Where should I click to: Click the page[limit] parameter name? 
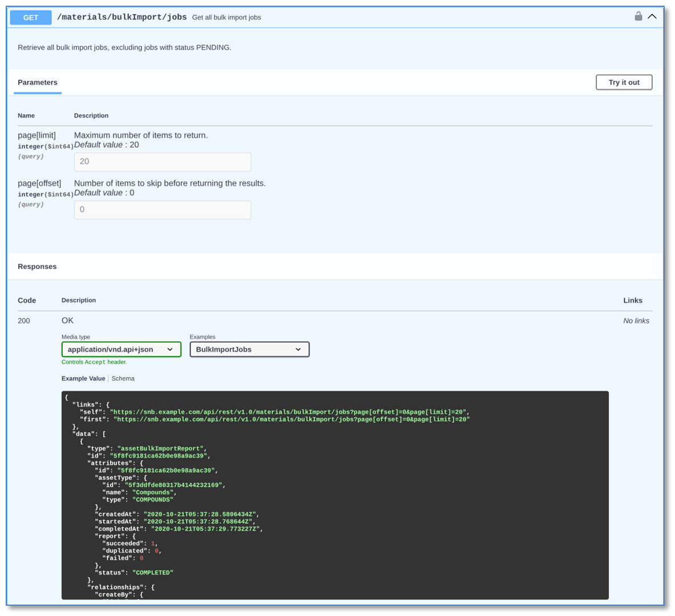(x=36, y=135)
